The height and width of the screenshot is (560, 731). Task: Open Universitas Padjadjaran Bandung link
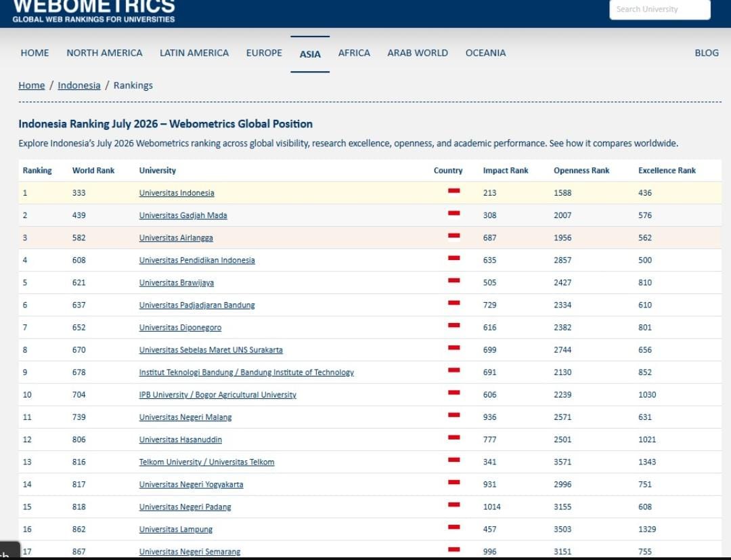click(197, 305)
